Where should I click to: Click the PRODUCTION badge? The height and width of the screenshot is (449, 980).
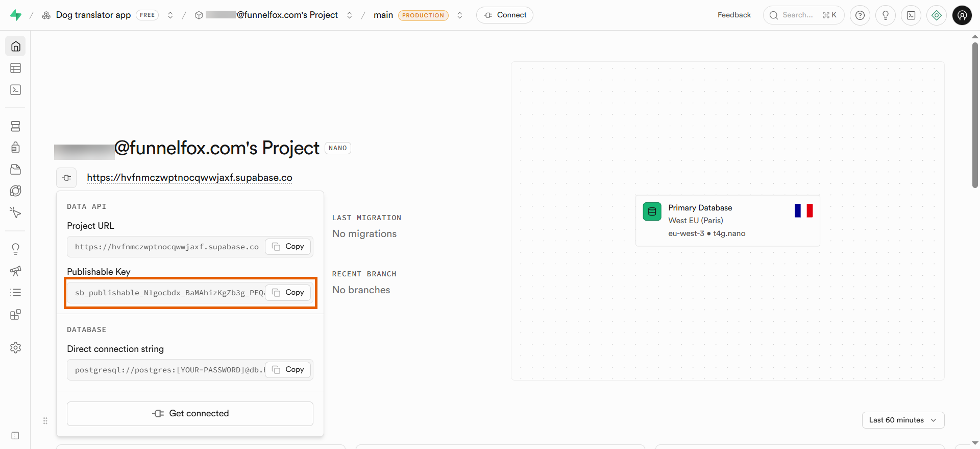(423, 15)
